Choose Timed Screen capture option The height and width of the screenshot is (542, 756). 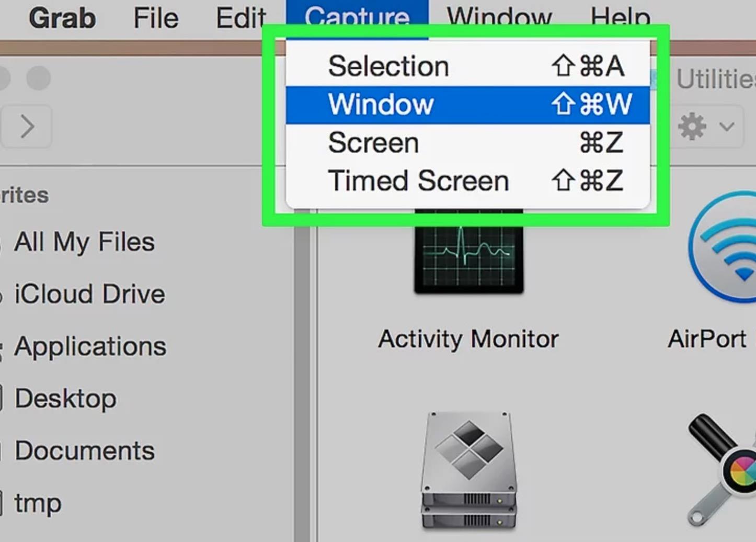[467, 181]
